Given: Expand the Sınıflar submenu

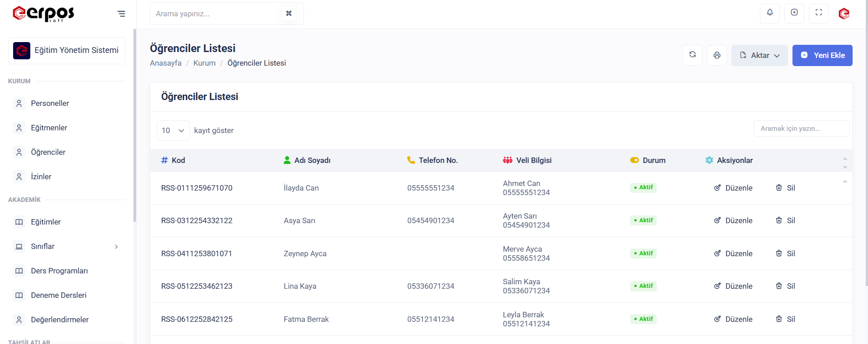Looking at the screenshot, I should pos(116,247).
